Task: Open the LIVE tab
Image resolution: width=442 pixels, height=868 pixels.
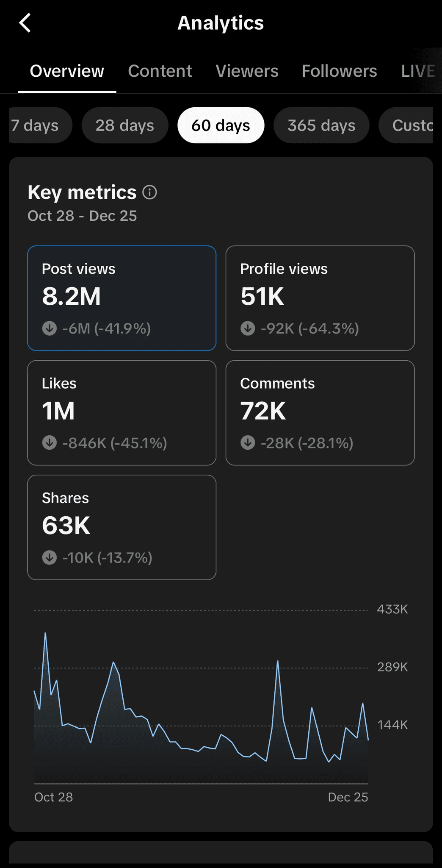Action: 418,71
